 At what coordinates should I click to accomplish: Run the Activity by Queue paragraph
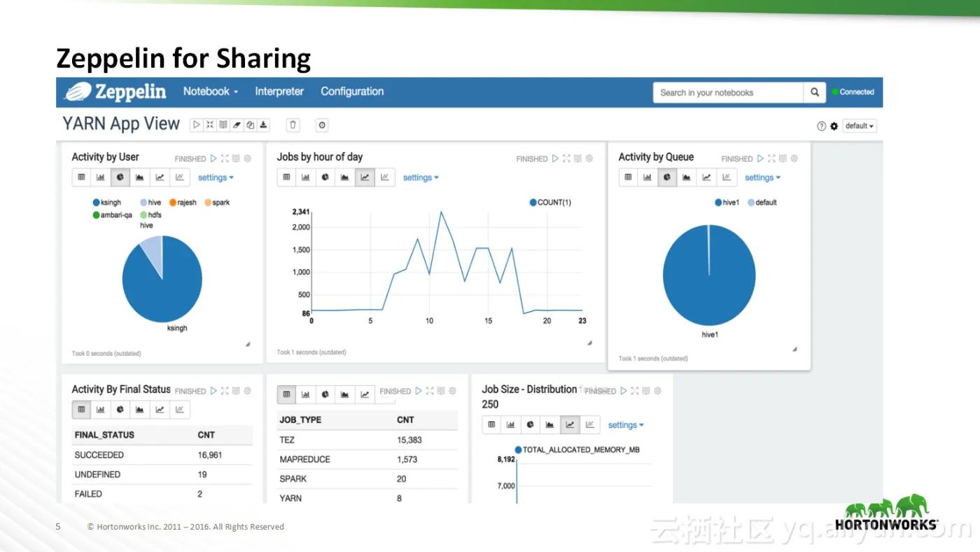[760, 159]
